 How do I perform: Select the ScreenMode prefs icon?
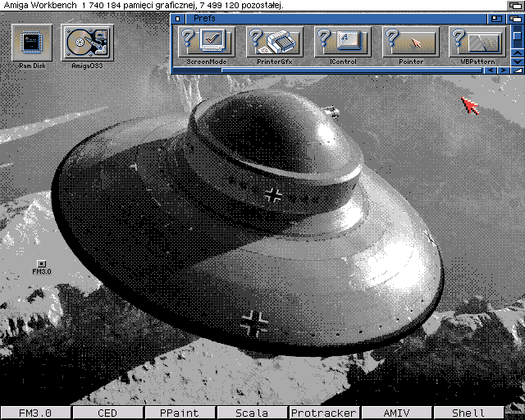[207, 42]
